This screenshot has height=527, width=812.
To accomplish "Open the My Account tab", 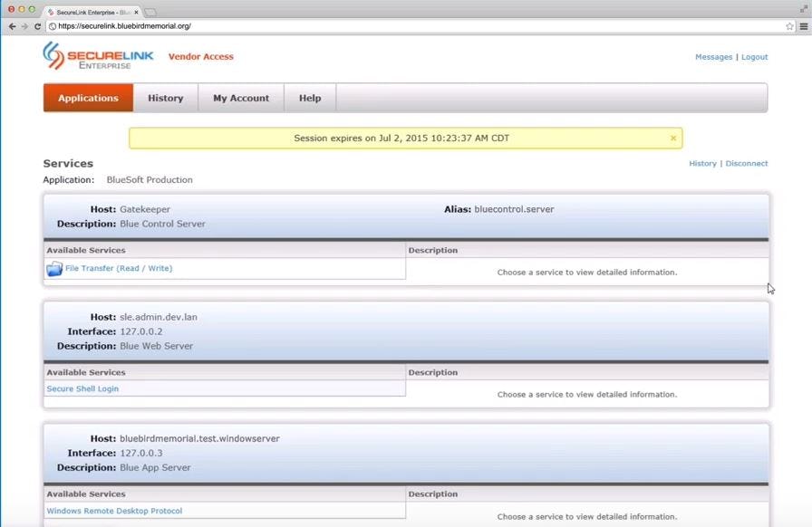I will coord(240,98).
